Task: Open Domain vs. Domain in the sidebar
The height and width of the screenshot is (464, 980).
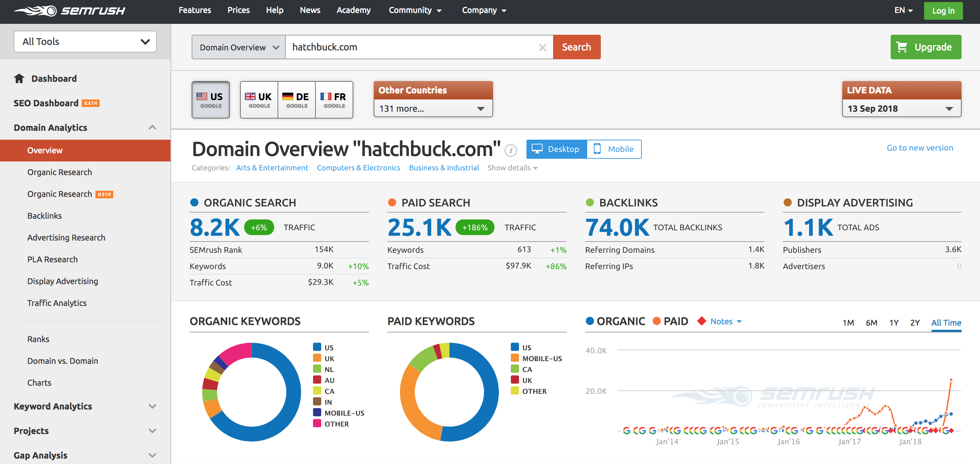Action: click(x=63, y=361)
